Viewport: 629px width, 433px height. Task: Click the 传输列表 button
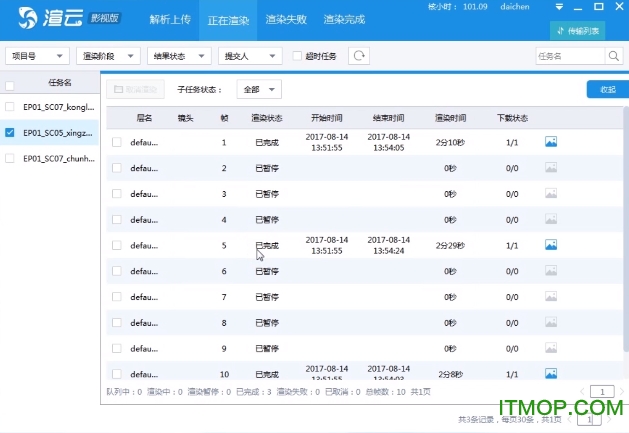coord(578,31)
